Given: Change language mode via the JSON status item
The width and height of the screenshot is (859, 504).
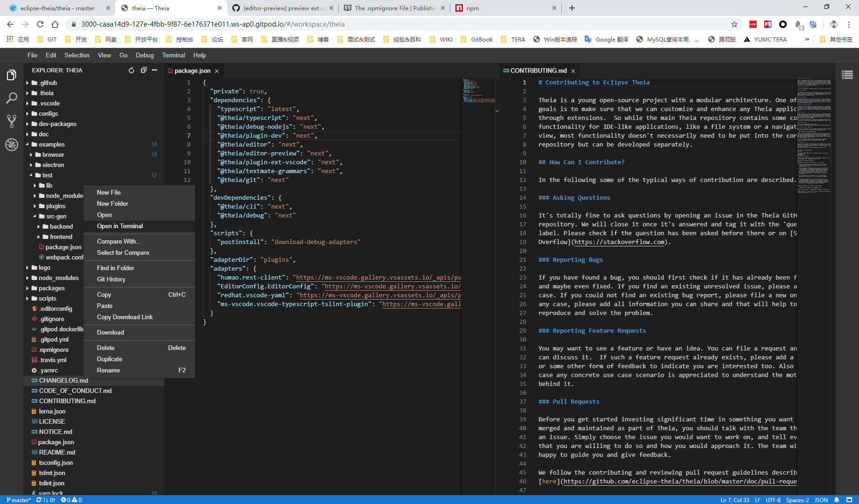Looking at the screenshot, I should coord(821,499).
